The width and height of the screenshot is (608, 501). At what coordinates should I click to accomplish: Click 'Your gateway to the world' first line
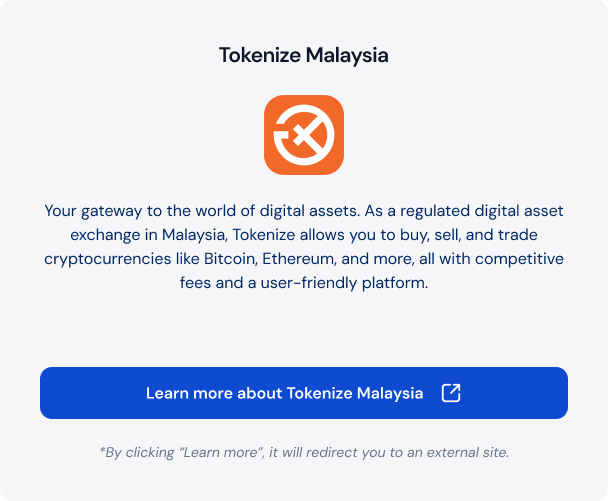(304, 211)
